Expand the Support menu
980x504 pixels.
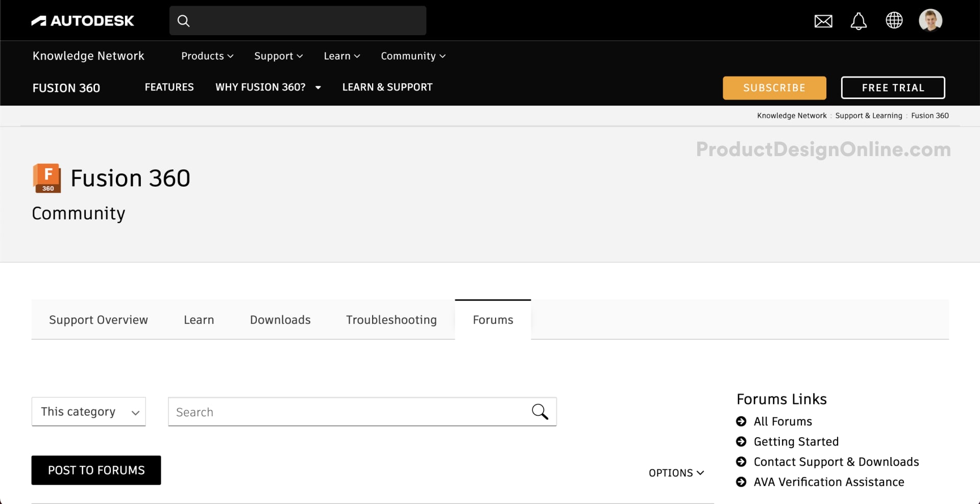click(x=279, y=56)
